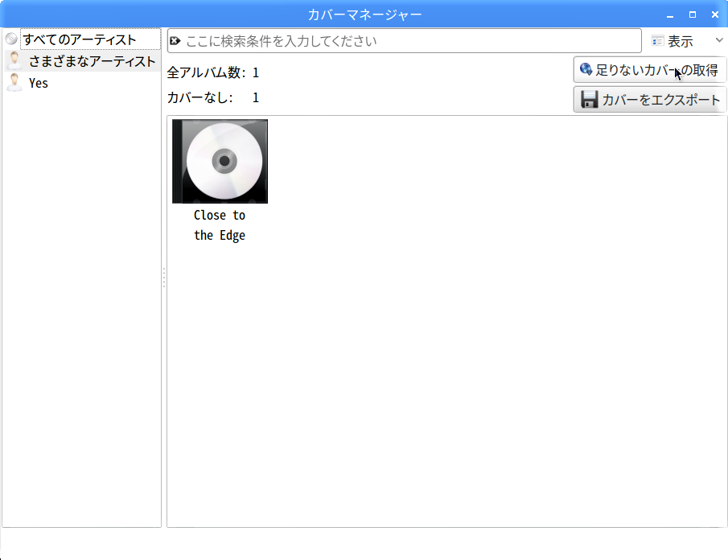Click the Close to the Edge album title
The width and height of the screenshot is (728, 560).
[220, 225]
